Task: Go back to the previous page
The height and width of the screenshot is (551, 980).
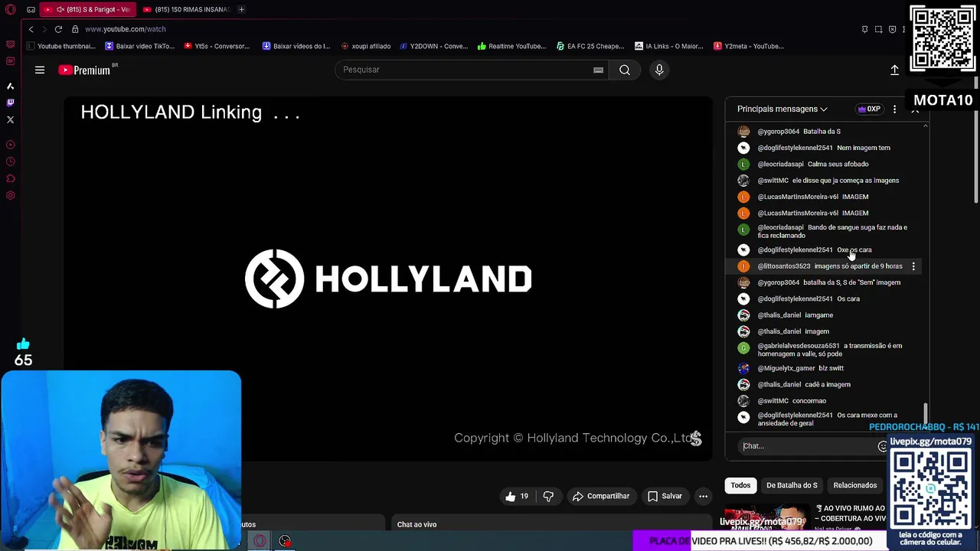Action: pos(31,29)
